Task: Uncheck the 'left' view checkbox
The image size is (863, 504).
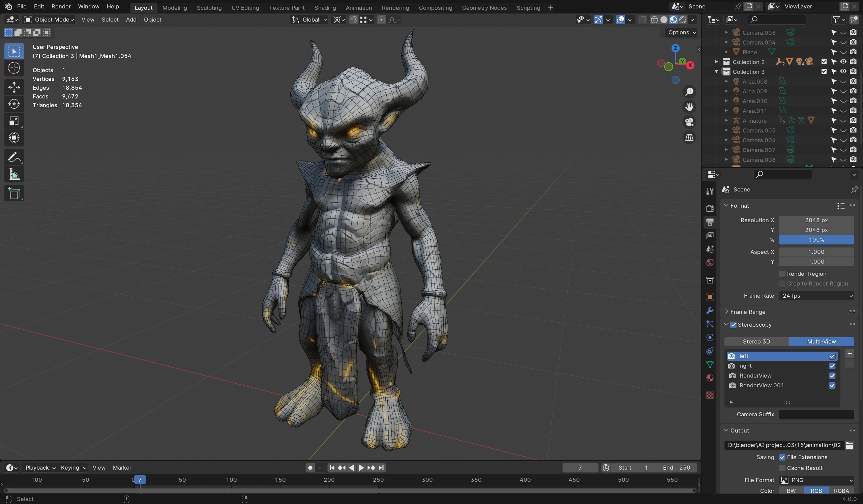Action: 832,356
